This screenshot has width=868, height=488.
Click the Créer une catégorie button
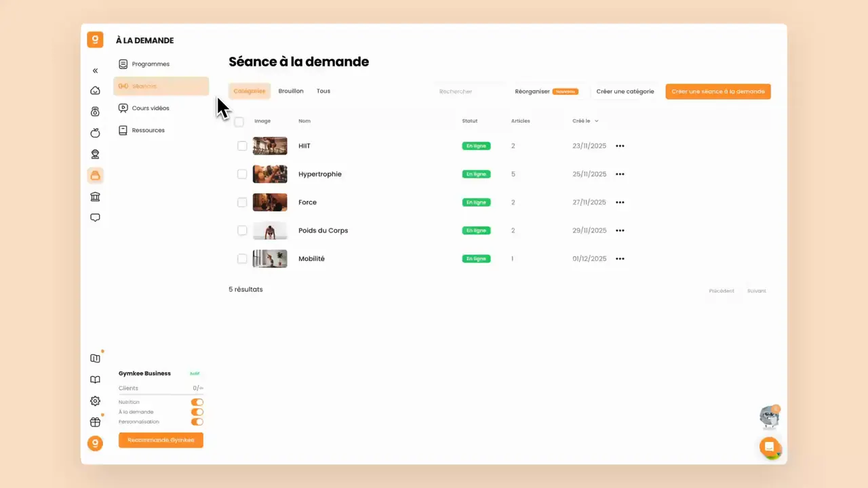(x=625, y=91)
